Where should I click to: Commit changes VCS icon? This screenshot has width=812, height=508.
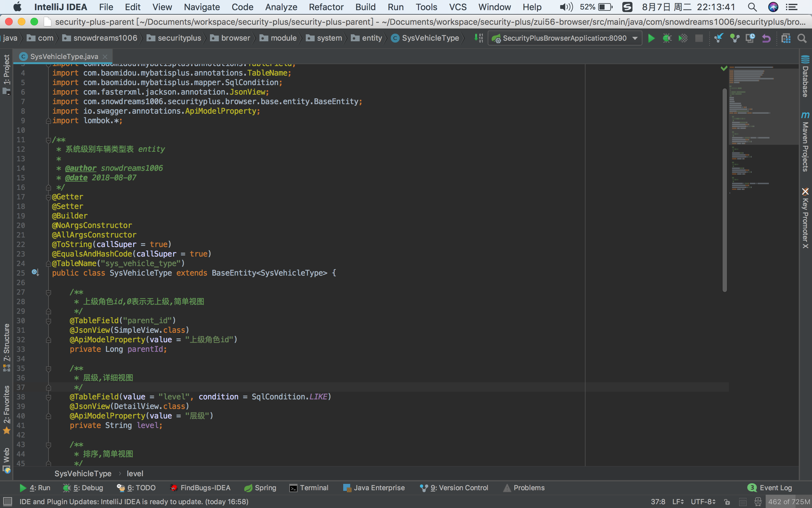point(735,38)
